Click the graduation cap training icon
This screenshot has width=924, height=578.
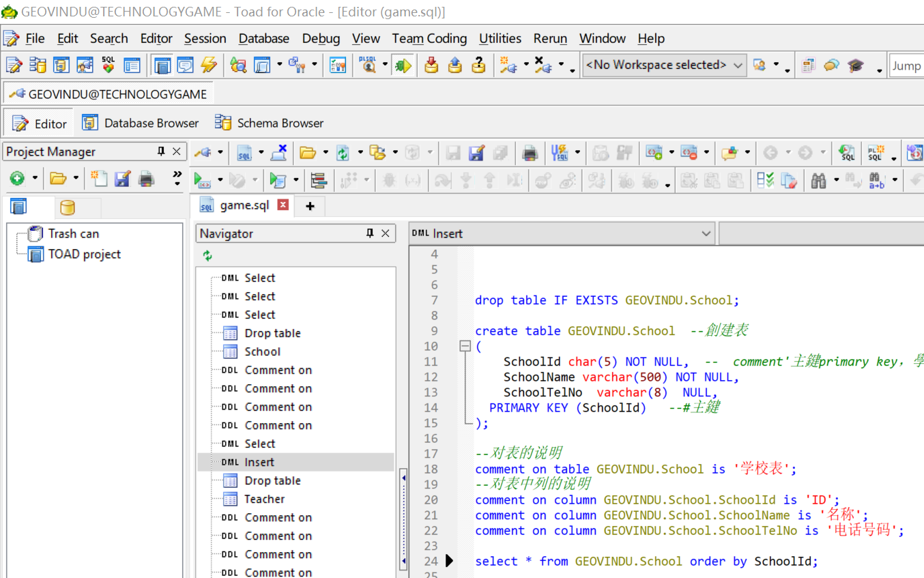click(x=855, y=65)
